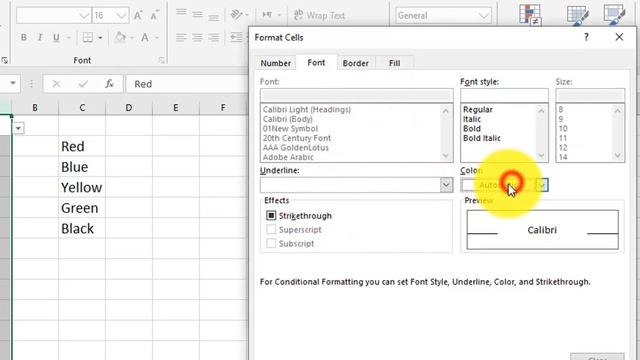Screen dimensions: 640x360
Task: Switch to the Font tab
Action: (316, 62)
